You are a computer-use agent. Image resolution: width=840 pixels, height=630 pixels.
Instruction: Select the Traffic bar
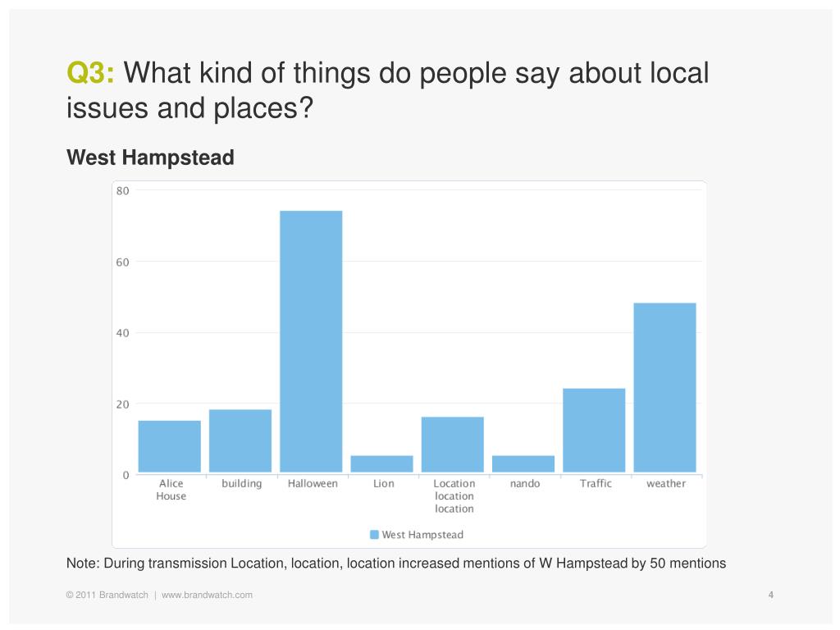click(594, 430)
